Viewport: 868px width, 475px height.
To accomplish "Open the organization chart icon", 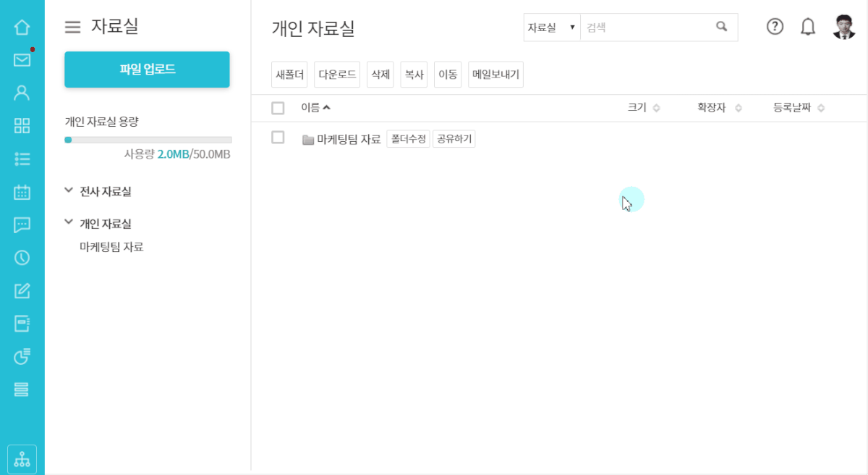I will 22,459.
